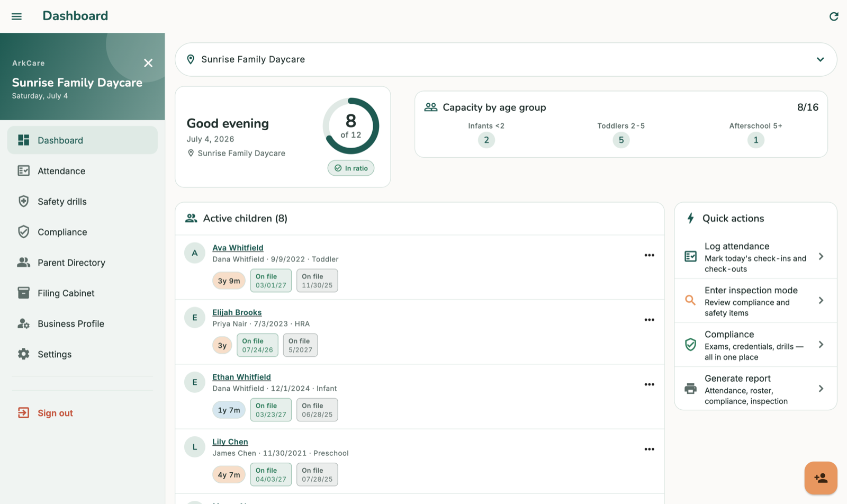Viewport: 847px width, 504px height.
Task: Click Enter inspection mode chevron
Action: [x=821, y=300]
